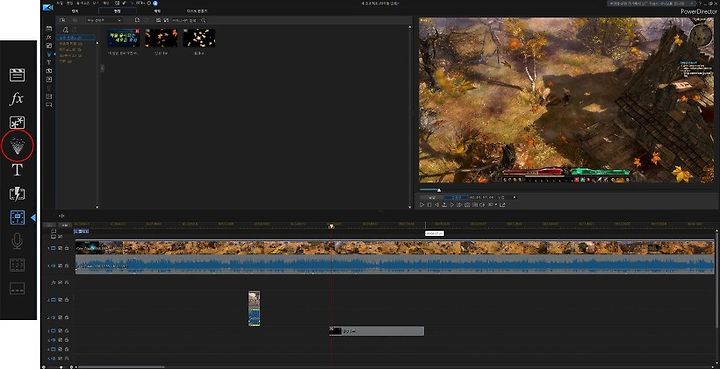
Task: Toggle visibility of third video track
Action: 60,330
